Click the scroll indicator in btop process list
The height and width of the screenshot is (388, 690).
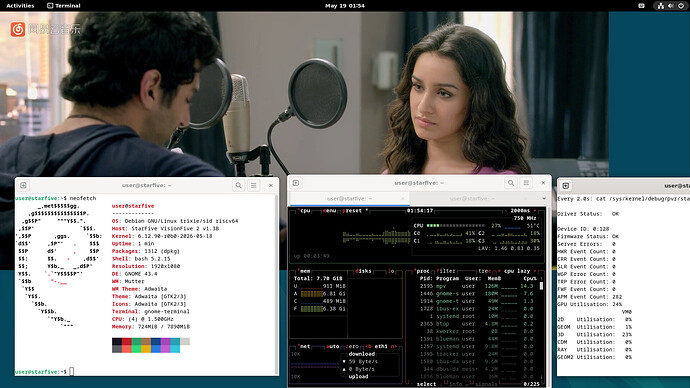[541, 286]
